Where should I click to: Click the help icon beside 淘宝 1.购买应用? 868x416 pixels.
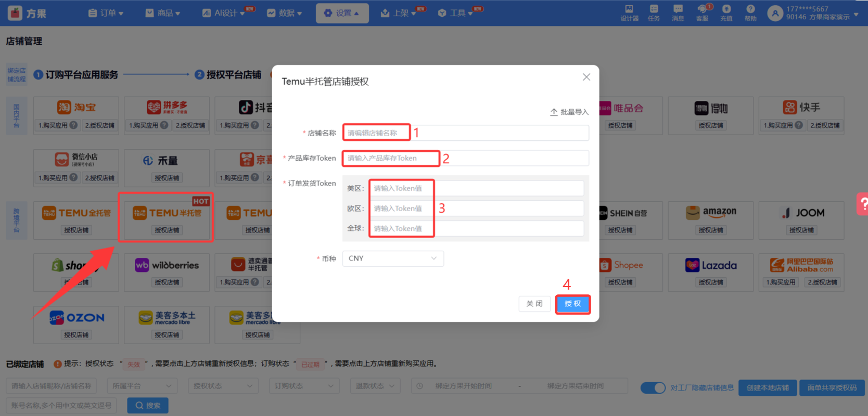point(74,125)
